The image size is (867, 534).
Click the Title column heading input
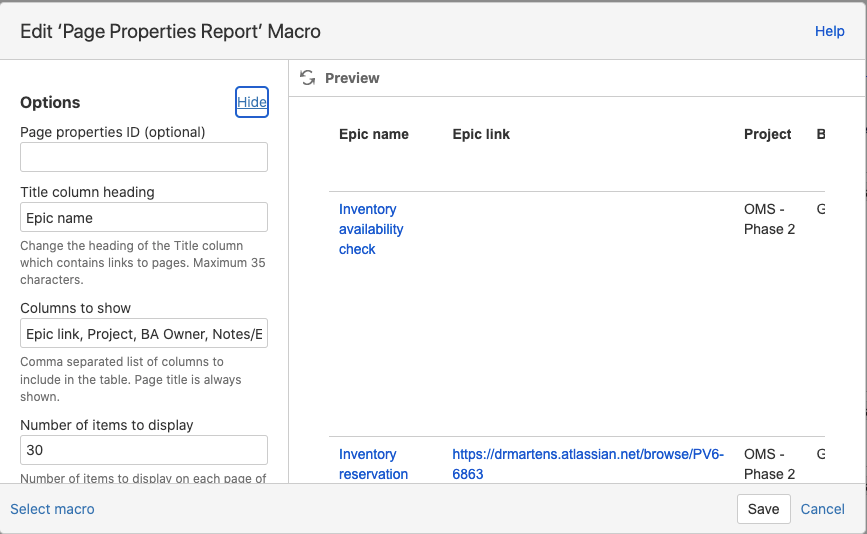pos(144,217)
